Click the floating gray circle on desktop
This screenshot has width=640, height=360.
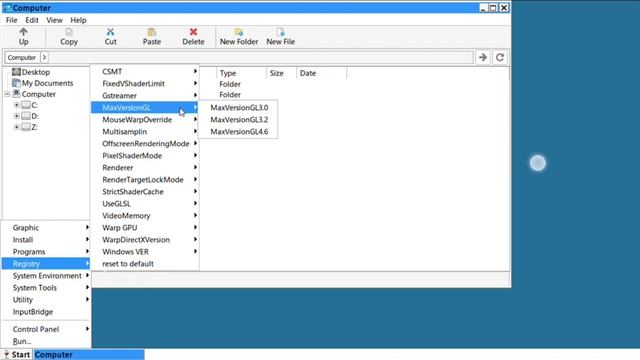538,163
